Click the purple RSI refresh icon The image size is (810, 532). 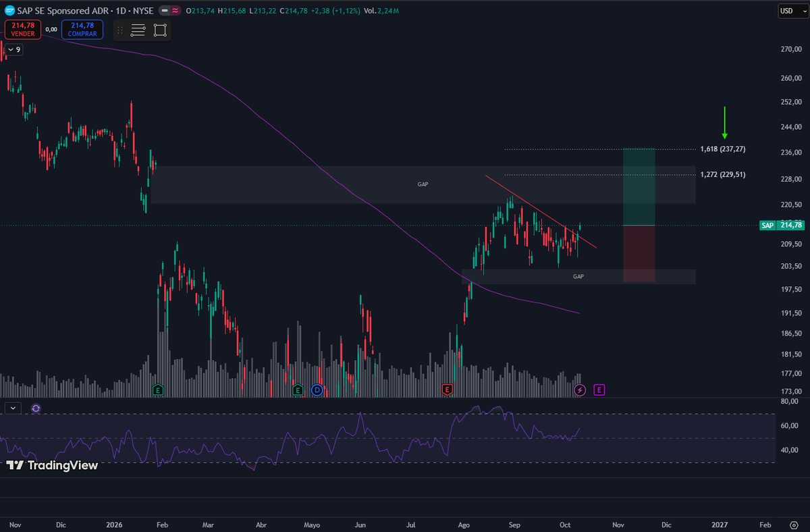(36, 408)
